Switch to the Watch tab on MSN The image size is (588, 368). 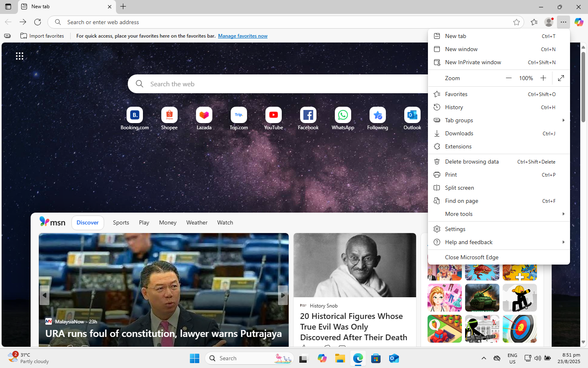(225, 222)
